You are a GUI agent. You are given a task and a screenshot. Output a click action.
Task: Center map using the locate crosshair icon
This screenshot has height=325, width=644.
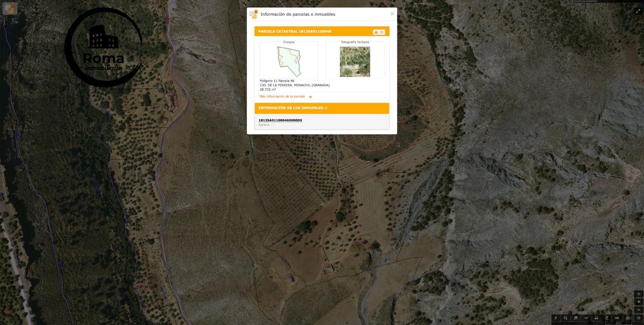638,294
